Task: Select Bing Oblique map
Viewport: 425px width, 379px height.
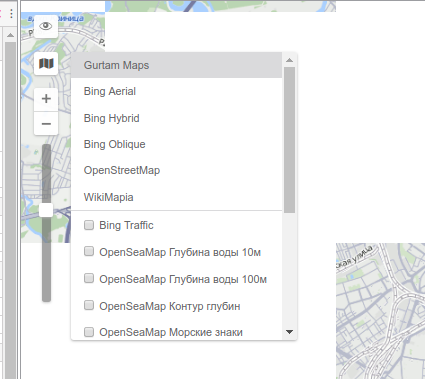Action: [x=177, y=144]
